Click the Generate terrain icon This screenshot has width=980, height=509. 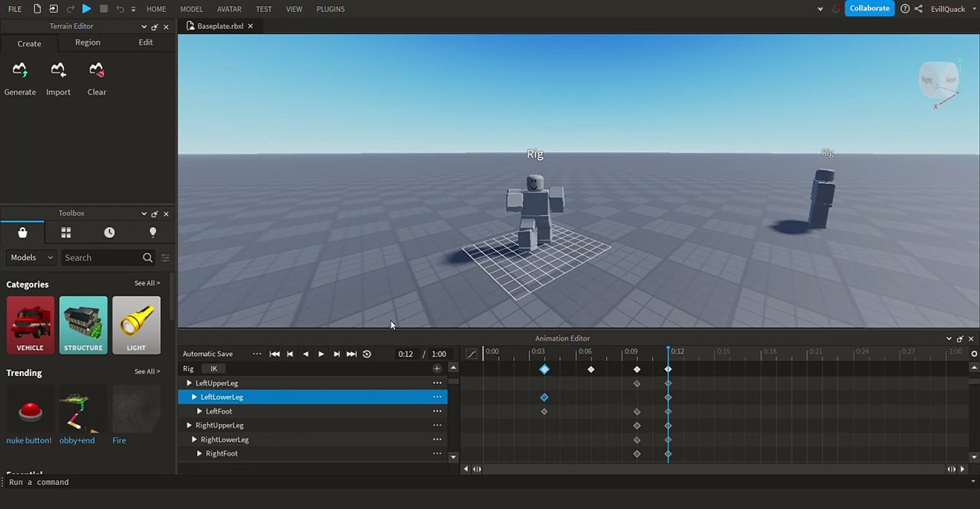[x=20, y=70]
